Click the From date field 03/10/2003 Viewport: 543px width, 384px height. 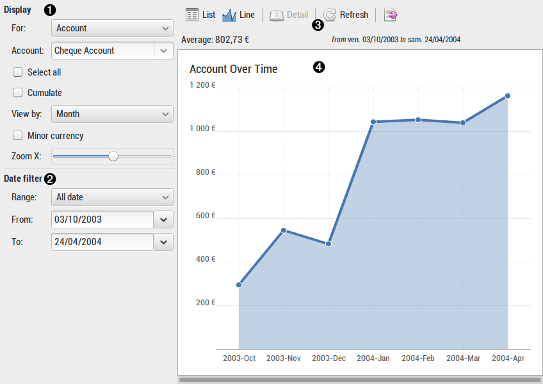tap(102, 220)
